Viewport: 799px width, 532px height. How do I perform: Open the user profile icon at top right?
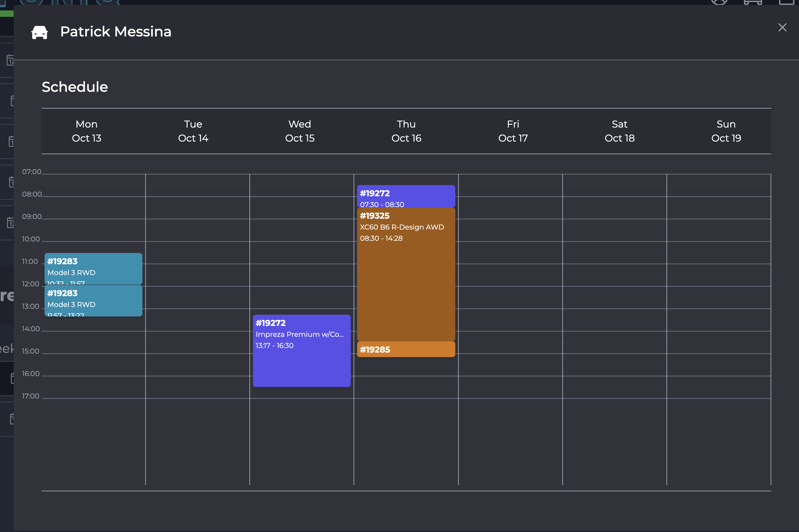coord(719,2)
